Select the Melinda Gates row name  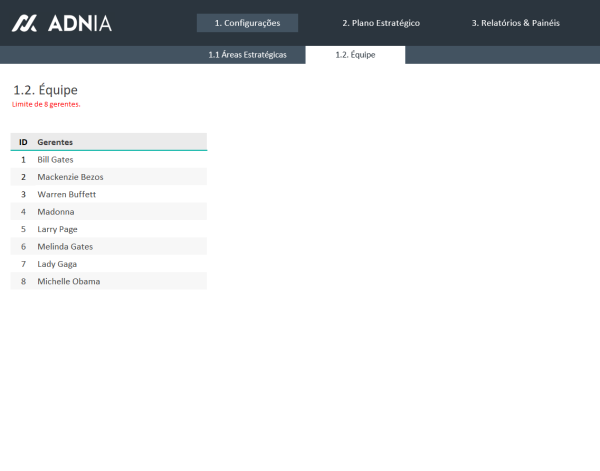coord(64,246)
